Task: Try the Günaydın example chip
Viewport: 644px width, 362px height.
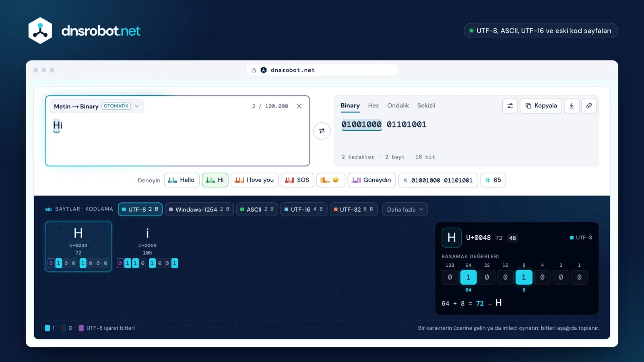Action: (372, 180)
